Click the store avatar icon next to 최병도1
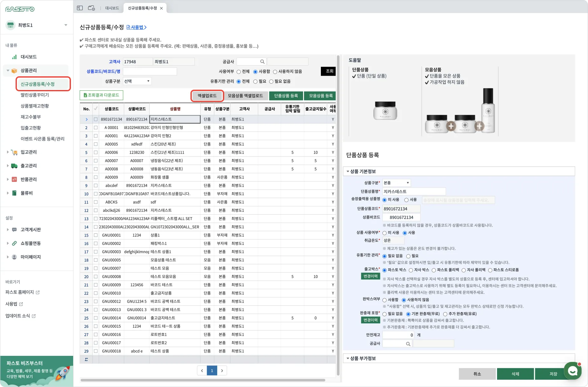Image resolution: width=588 pixels, height=387 pixels. click(10, 25)
